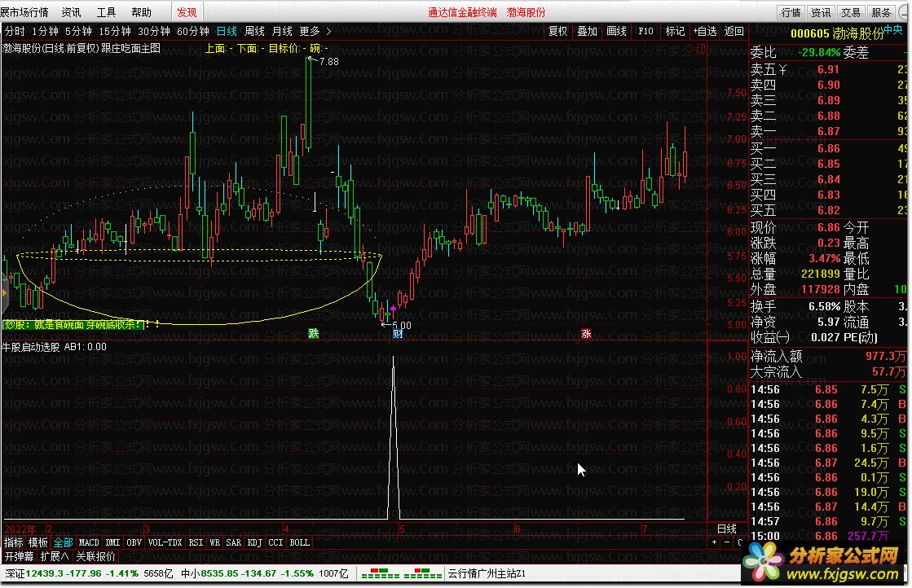Screen dimensions: 912x588
Task: Switch sub-chart to RSI indicator
Action: tap(196, 542)
